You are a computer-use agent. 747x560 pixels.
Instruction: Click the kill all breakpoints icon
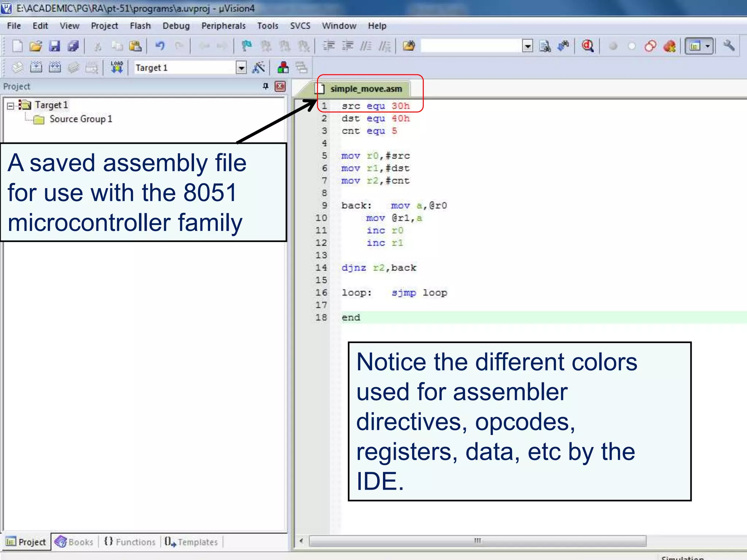click(x=669, y=46)
